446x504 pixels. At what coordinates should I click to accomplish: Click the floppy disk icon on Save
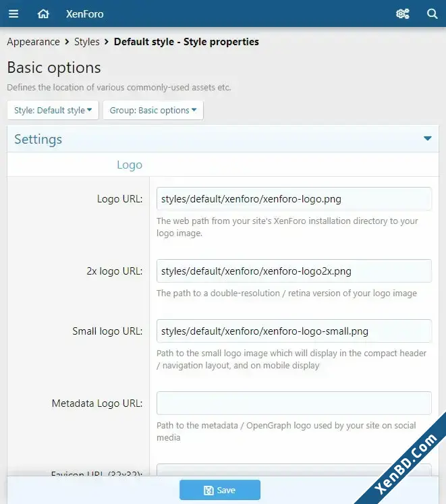[x=208, y=491]
